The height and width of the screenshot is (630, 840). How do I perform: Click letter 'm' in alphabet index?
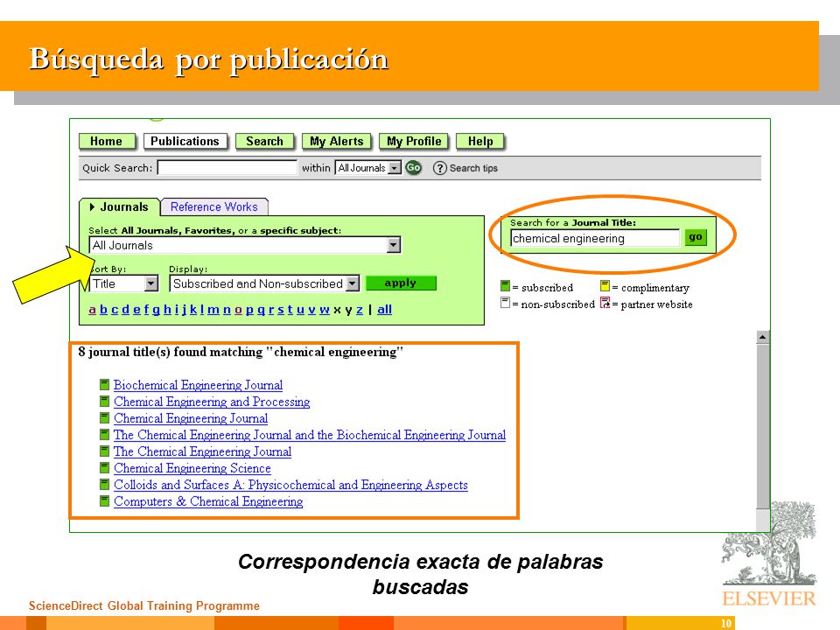tap(213, 310)
